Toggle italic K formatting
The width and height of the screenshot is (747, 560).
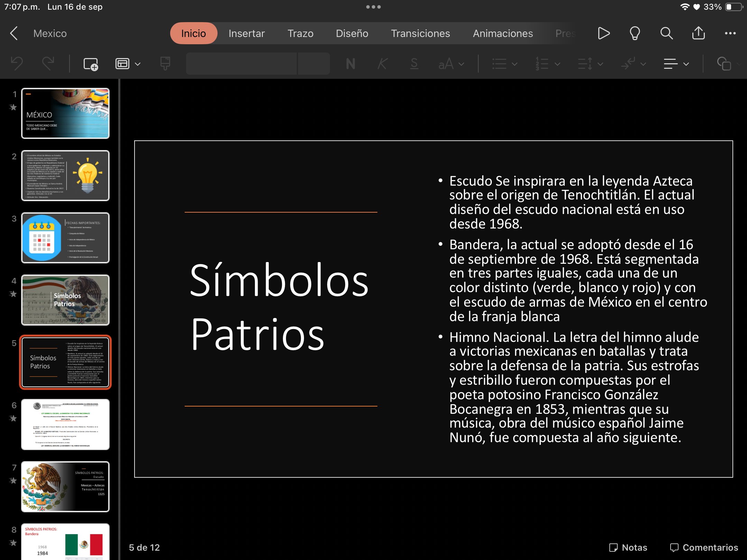(x=382, y=64)
